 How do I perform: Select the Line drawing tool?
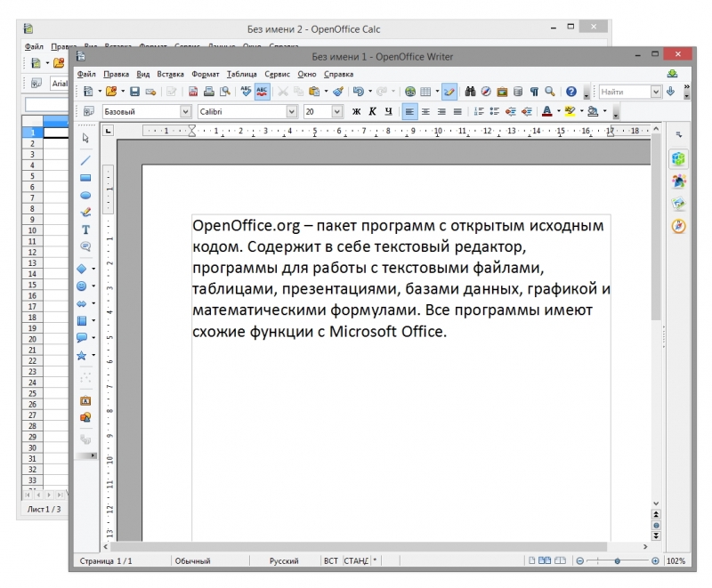[x=85, y=160]
